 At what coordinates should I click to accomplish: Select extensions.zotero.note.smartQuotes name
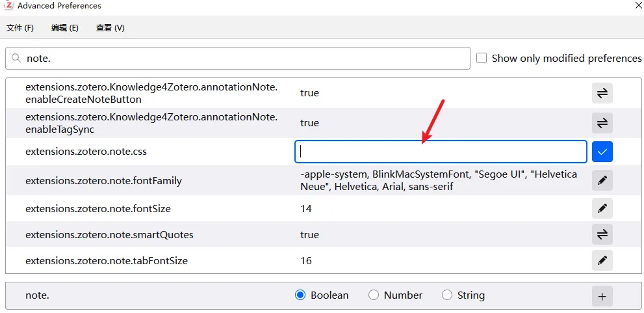click(109, 235)
